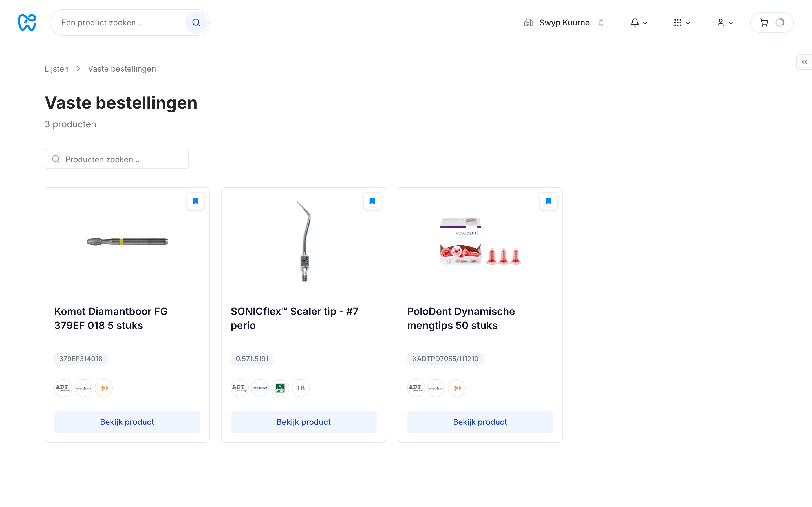Click the green Denta supplier logo
The width and height of the screenshot is (812, 507).
280,388
